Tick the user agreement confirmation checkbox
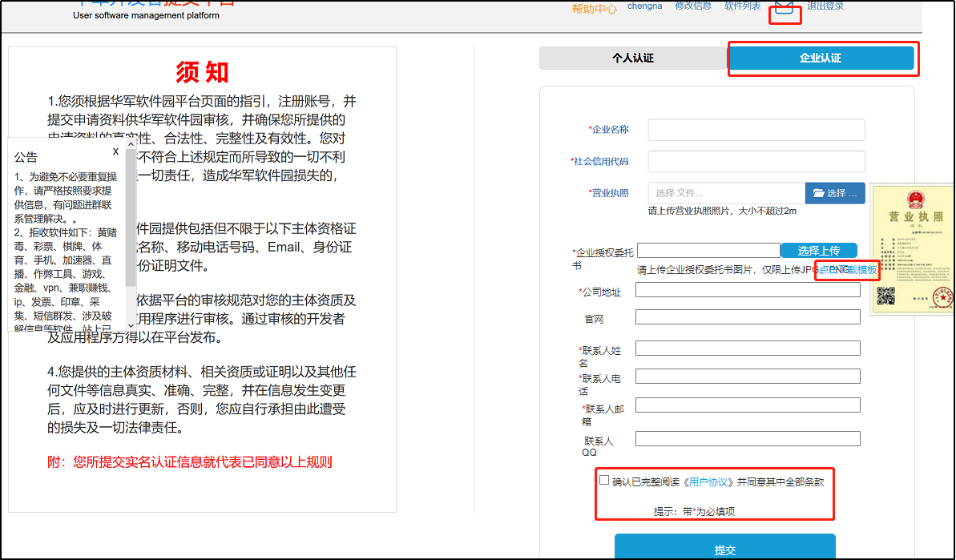The image size is (956, 560). tap(604, 480)
